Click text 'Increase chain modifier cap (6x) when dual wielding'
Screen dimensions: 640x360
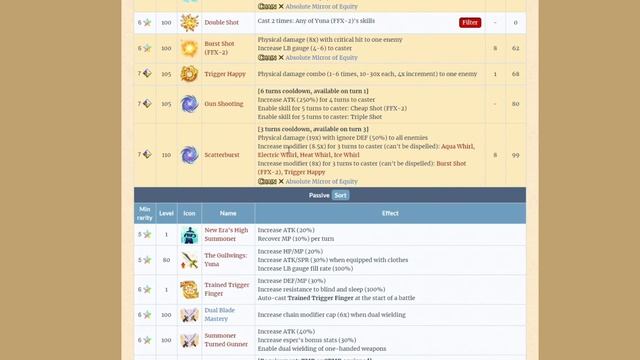click(331, 315)
